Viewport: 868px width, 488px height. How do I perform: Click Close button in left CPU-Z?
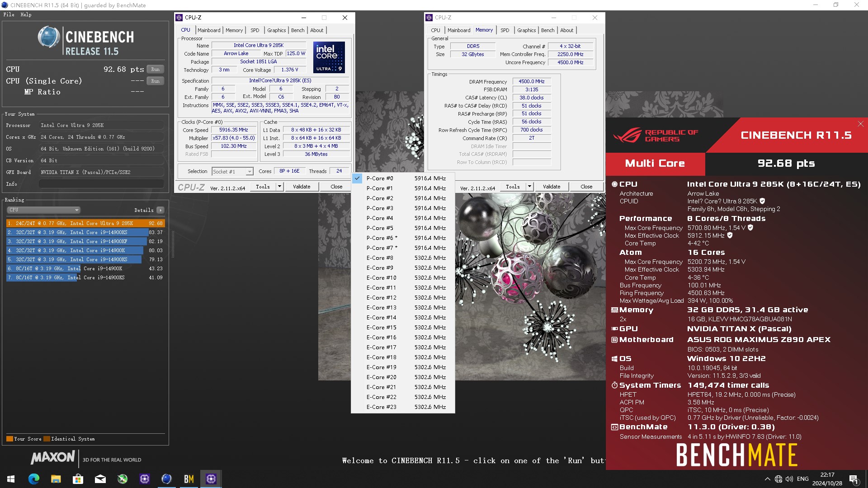point(336,187)
